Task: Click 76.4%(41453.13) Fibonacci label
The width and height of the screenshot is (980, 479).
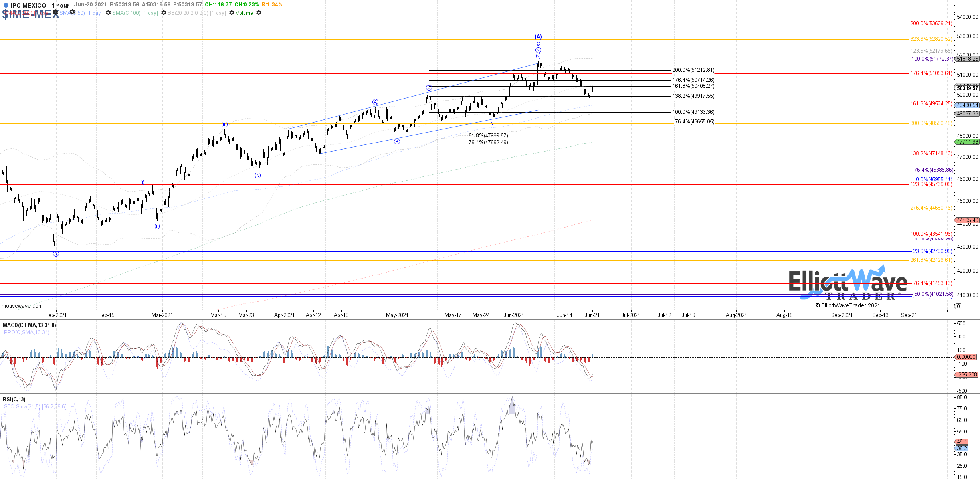Action: [932, 283]
